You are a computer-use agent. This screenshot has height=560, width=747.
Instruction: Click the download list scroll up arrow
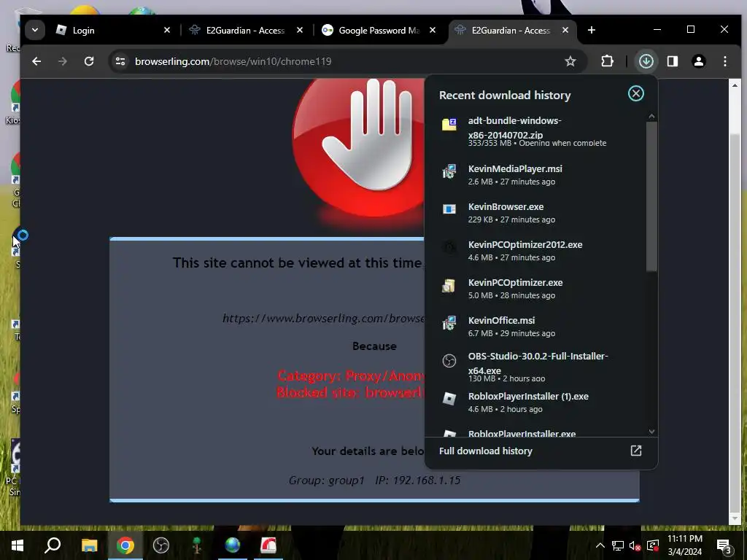[651, 116]
